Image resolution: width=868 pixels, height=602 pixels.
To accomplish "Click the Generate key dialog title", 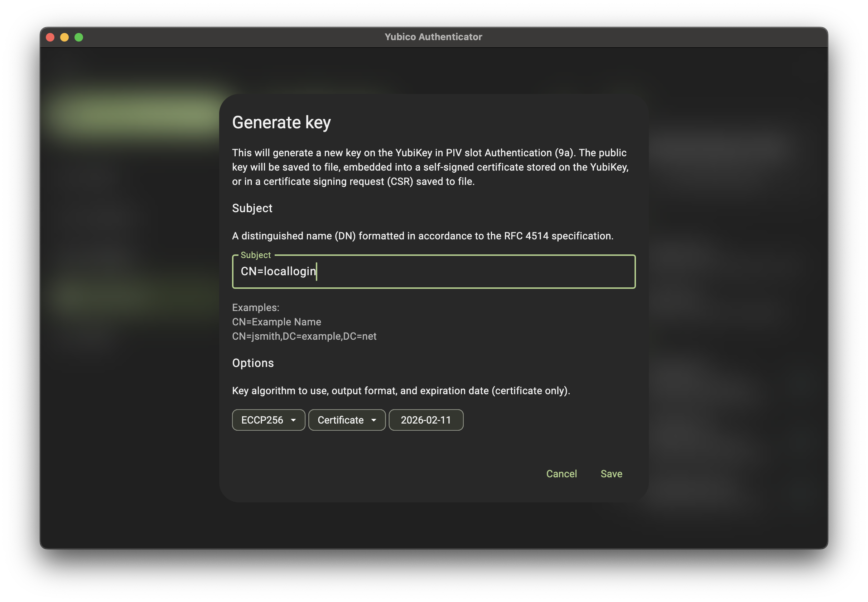I will [x=281, y=122].
